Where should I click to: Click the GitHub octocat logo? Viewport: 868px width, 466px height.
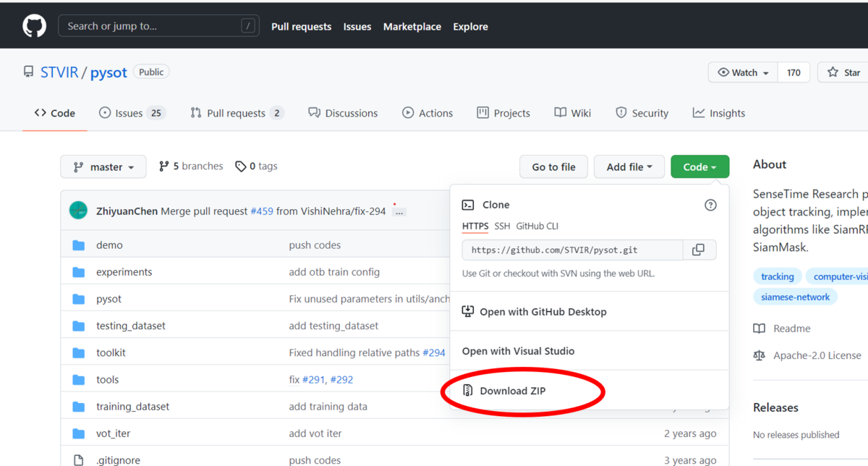pyautogui.click(x=34, y=26)
